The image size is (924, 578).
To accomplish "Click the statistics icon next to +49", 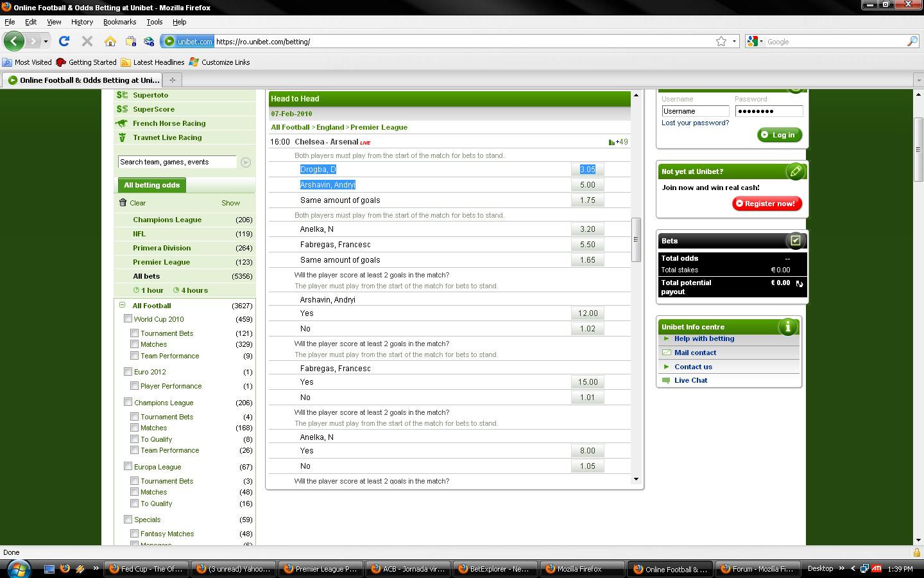I will (x=612, y=142).
